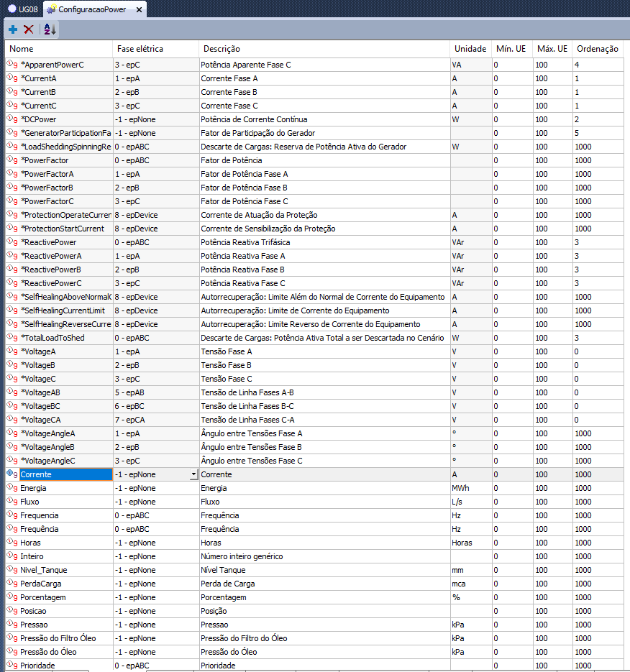Click the row icon beside *TotalLoadToShed
Viewport: 630px width, 672px height.
[x=12, y=338]
